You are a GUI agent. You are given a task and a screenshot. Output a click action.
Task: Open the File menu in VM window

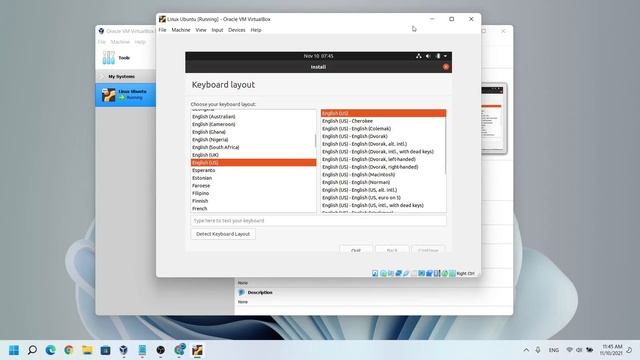162,30
